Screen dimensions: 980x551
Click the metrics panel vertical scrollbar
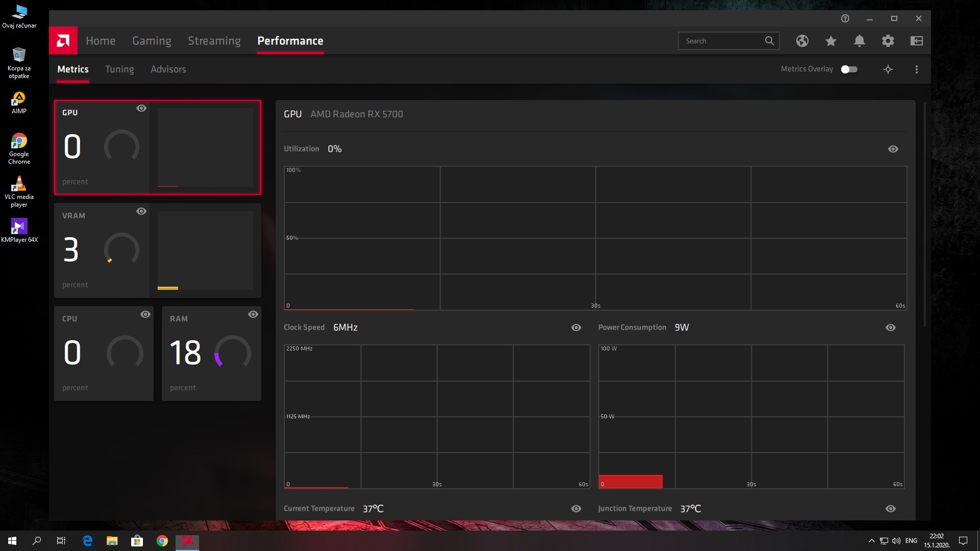click(924, 214)
